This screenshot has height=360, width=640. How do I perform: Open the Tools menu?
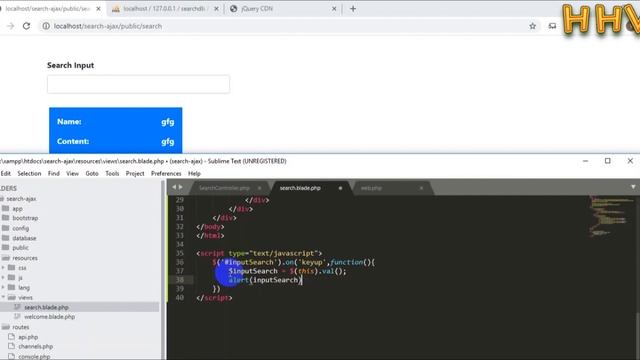(x=112, y=173)
